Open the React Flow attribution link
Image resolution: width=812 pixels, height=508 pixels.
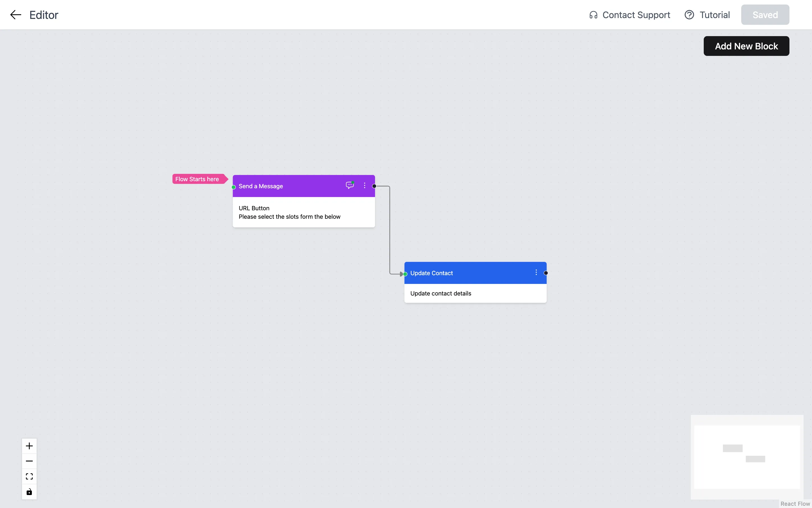point(795,504)
